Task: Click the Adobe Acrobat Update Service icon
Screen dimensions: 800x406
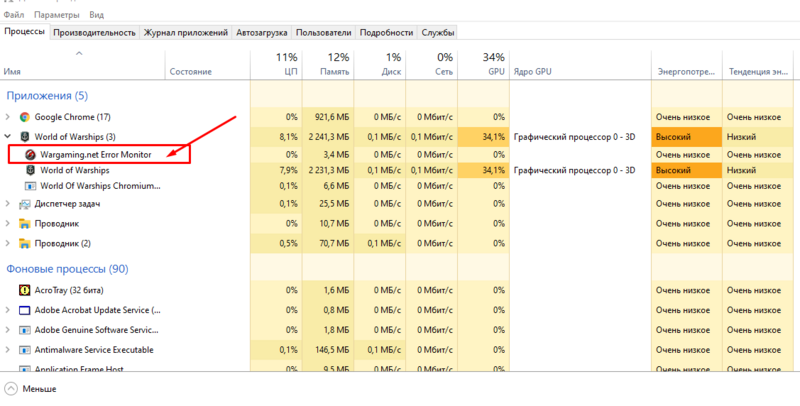Action: tap(24, 310)
